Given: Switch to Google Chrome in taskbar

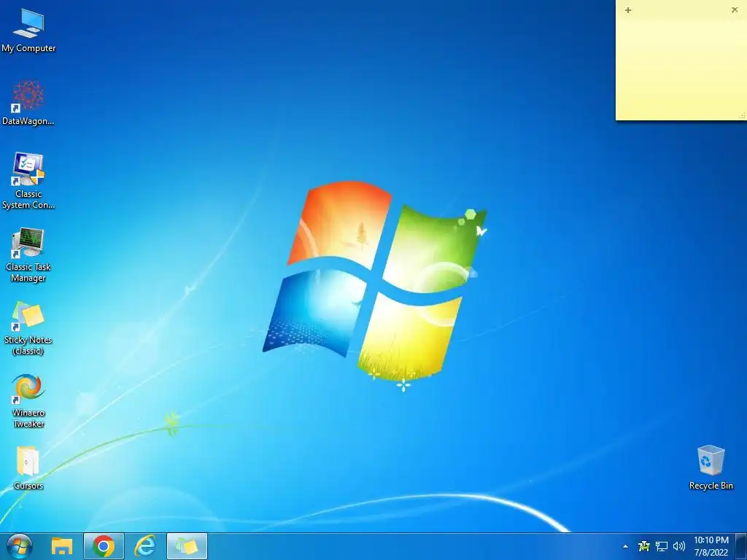Looking at the screenshot, I should 104,546.
